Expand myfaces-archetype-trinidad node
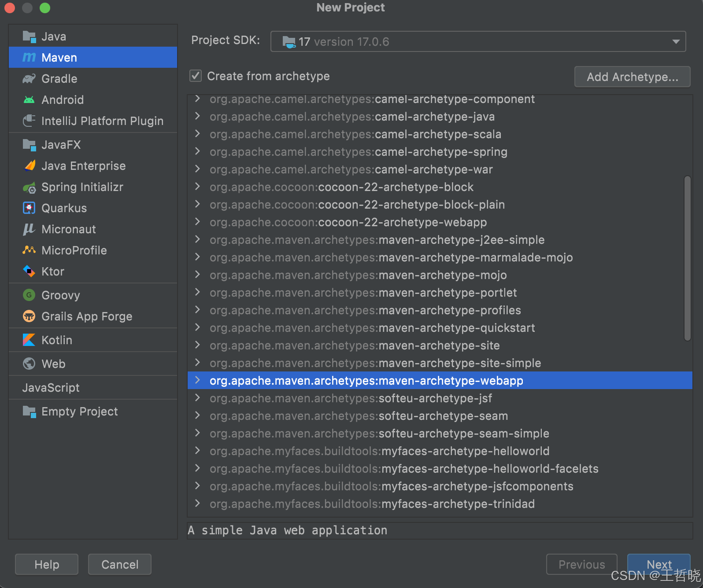The height and width of the screenshot is (588, 703). 197,503
